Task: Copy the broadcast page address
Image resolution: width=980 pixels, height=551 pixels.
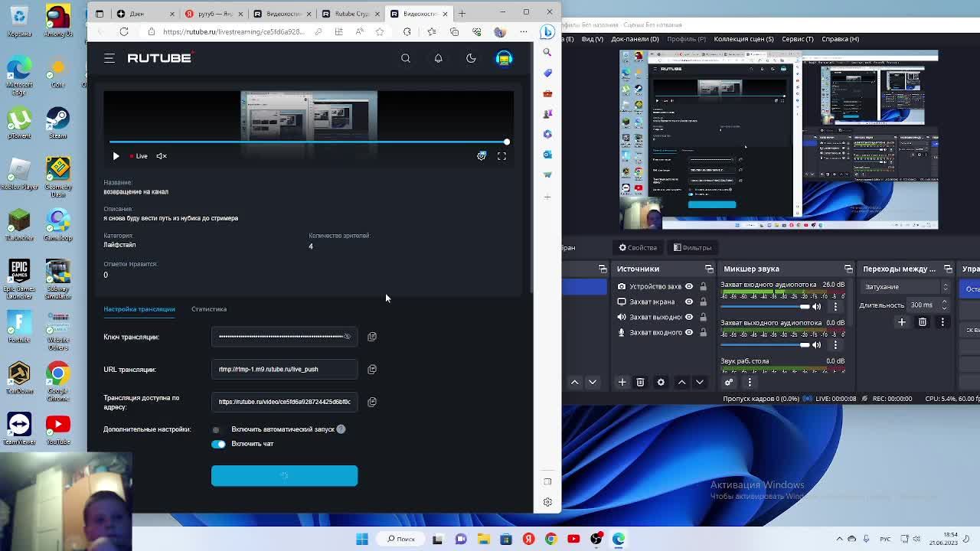Action: pyautogui.click(x=372, y=402)
